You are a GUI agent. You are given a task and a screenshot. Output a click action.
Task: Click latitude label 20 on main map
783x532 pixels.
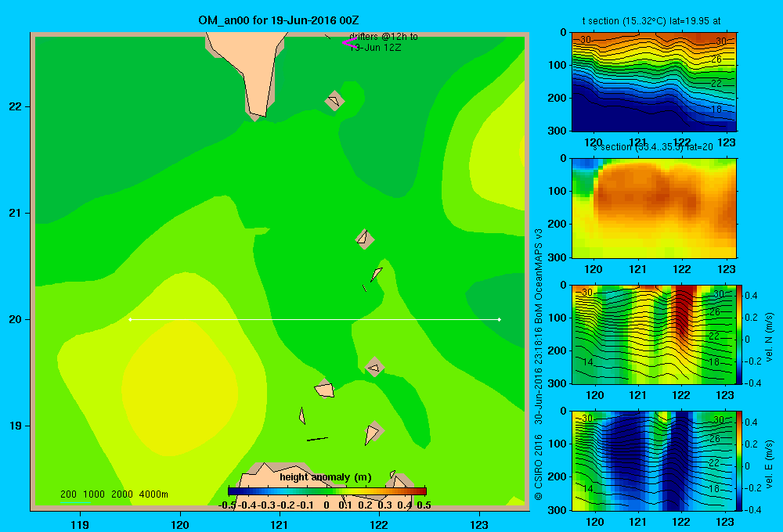16,319
